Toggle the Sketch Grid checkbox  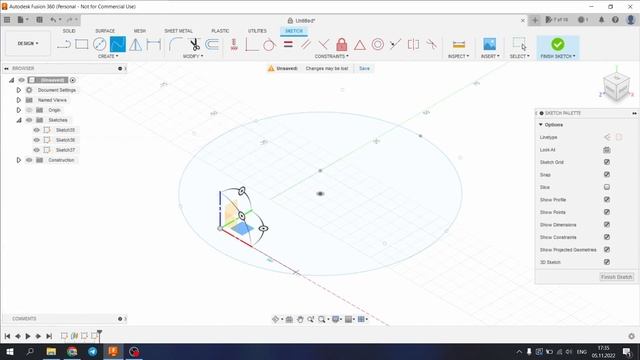(607, 162)
